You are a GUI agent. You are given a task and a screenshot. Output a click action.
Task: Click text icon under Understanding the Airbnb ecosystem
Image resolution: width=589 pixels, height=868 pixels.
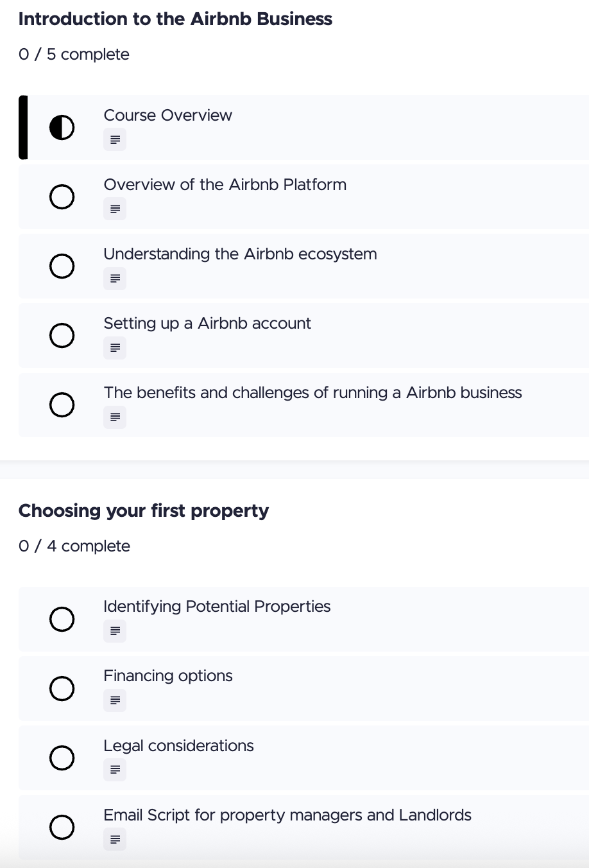(115, 278)
